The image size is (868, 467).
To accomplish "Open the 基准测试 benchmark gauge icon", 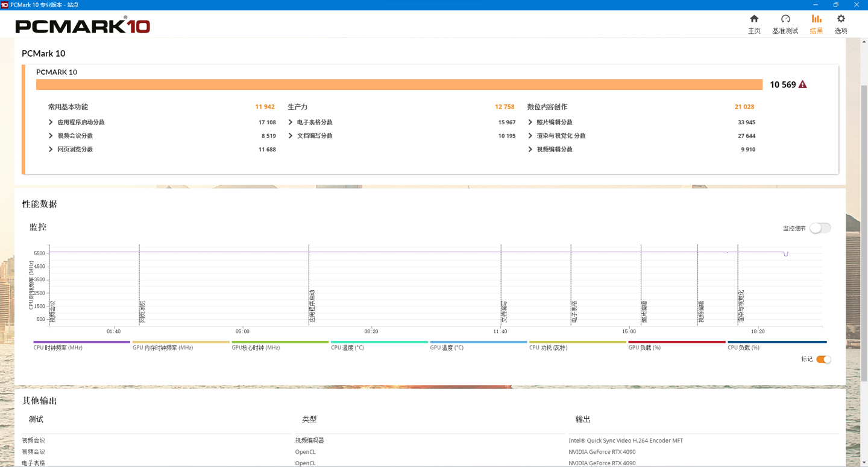I will click(x=785, y=19).
